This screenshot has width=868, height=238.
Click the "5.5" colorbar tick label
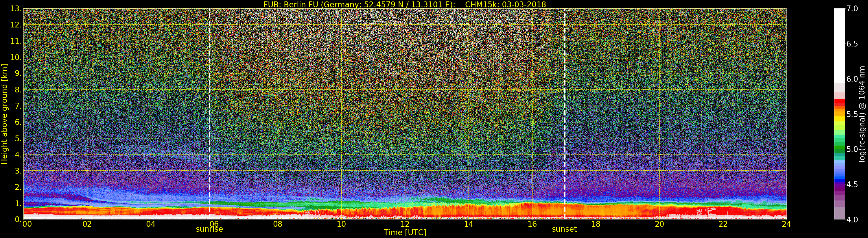852,114
